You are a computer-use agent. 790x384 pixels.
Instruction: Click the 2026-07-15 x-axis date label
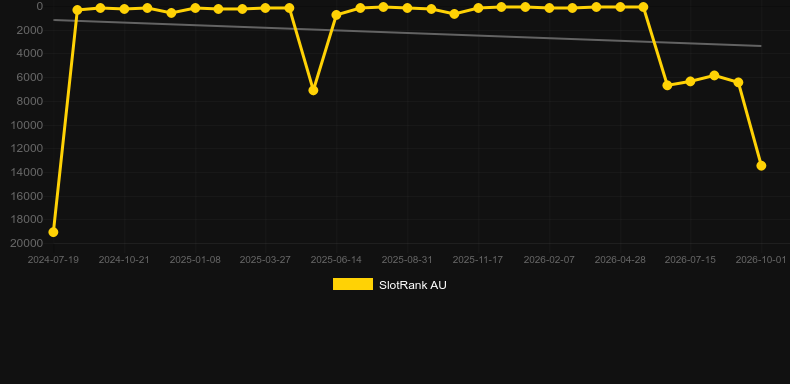pos(690,260)
